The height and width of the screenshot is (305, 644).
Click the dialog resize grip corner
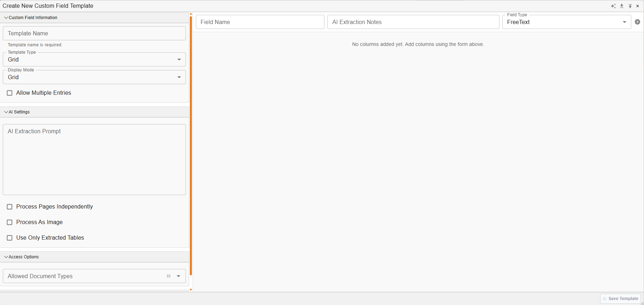(x=642, y=303)
